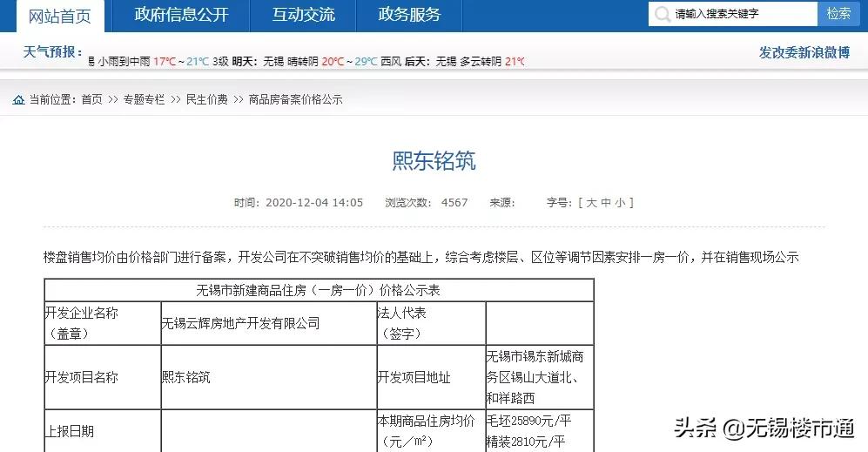
Task: Open the 发改委新浪微博 link
Action: tap(804, 52)
